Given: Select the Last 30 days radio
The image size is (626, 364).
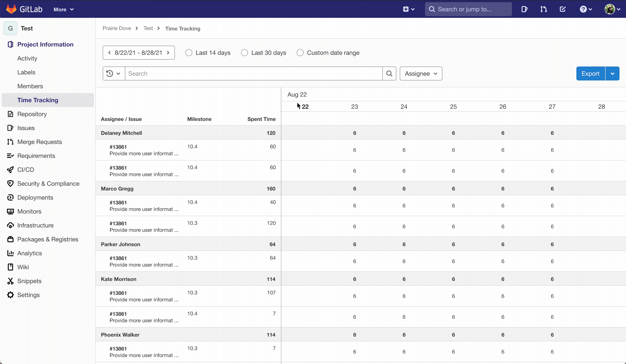Looking at the screenshot, I should [x=244, y=53].
